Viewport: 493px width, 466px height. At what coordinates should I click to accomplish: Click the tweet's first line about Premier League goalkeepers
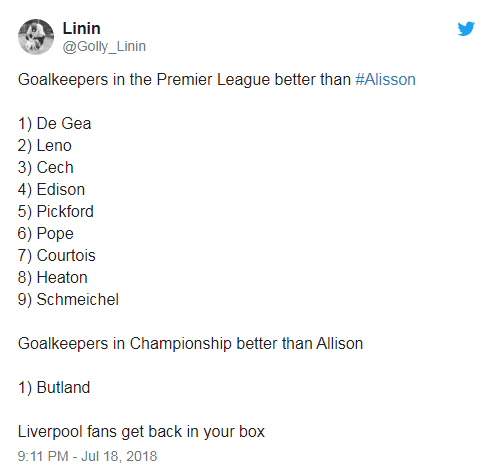217,80
